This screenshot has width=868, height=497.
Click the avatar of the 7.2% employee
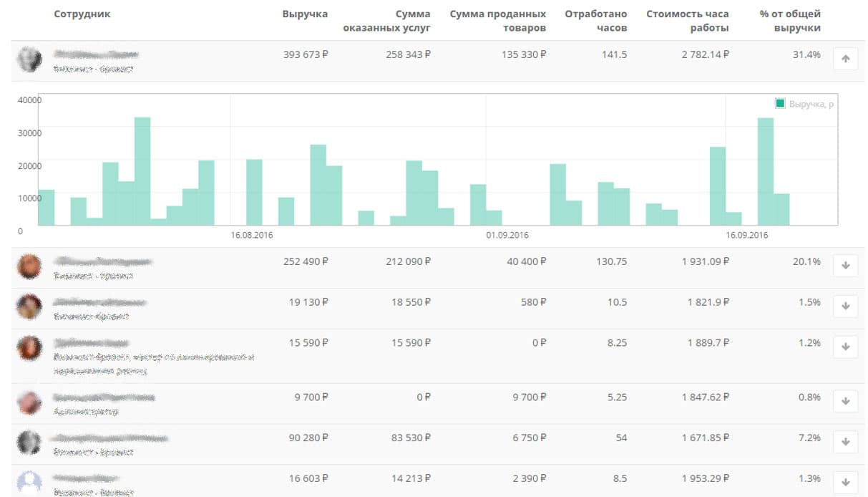29,443
